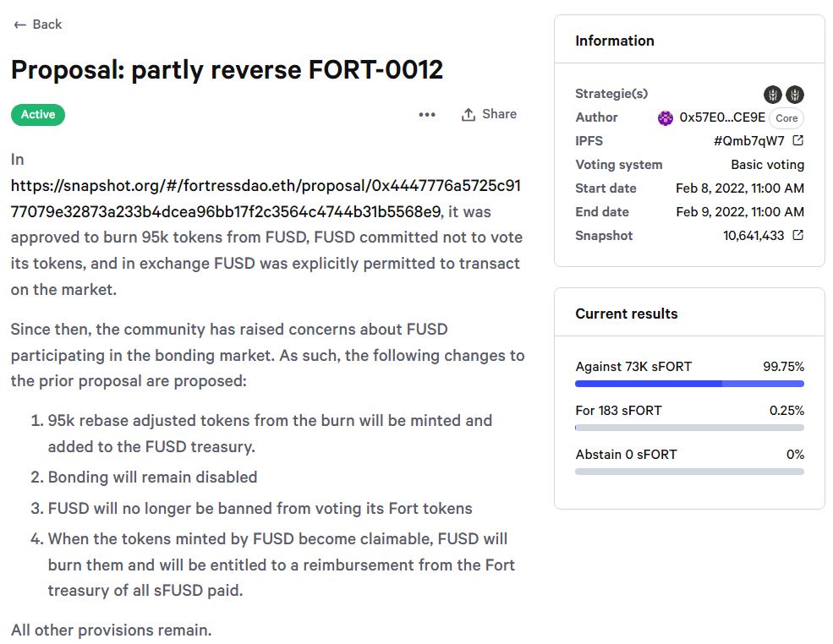Click the Active status badge

point(38,115)
